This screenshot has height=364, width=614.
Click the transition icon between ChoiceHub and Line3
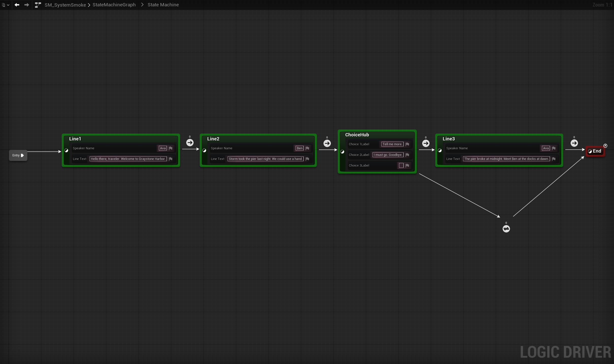coord(426,143)
